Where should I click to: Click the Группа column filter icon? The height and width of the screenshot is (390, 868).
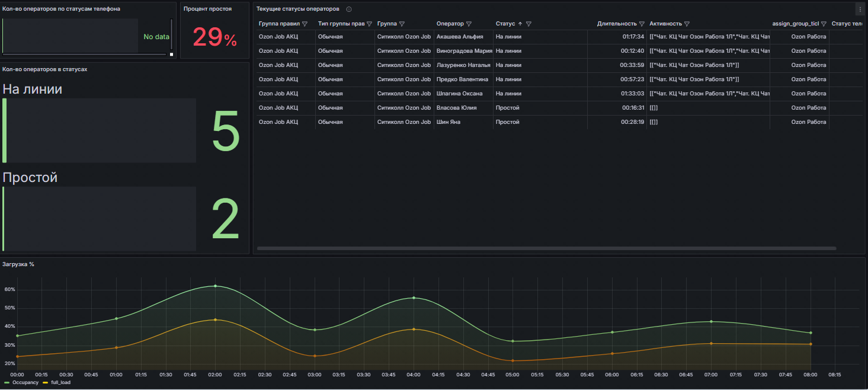(x=402, y=24)
